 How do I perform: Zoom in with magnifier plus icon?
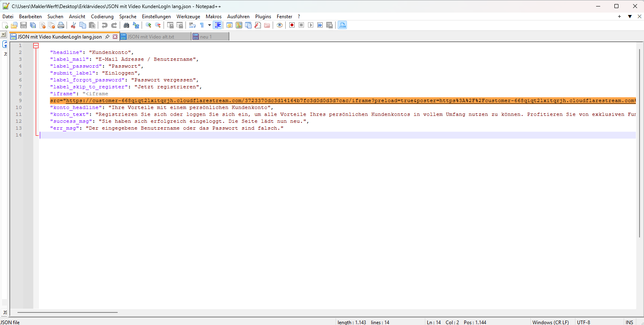149,25
